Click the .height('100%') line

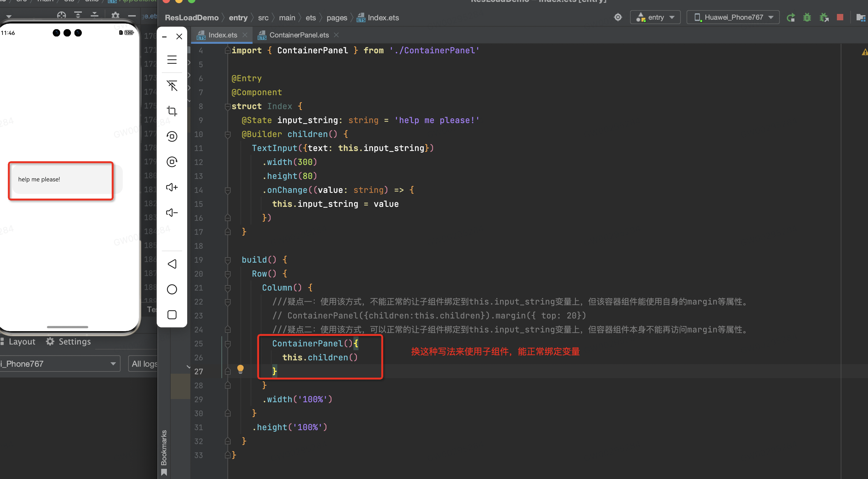(289, 428)
